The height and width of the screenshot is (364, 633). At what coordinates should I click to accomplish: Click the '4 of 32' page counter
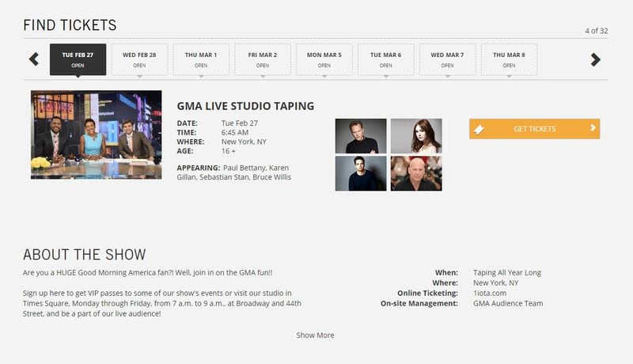click(597, 31)
